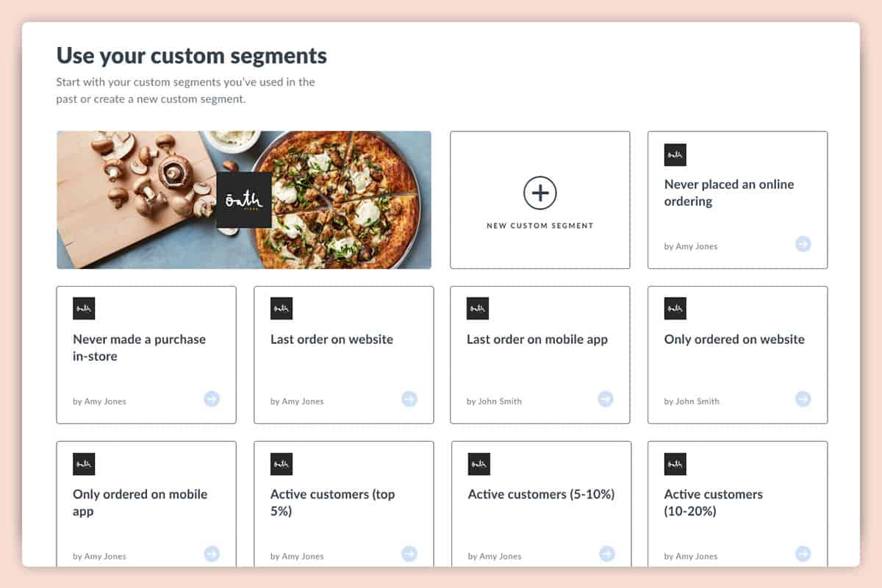
Task: Select 'Last order on mobile app' segment title
Action: (537, 340)
